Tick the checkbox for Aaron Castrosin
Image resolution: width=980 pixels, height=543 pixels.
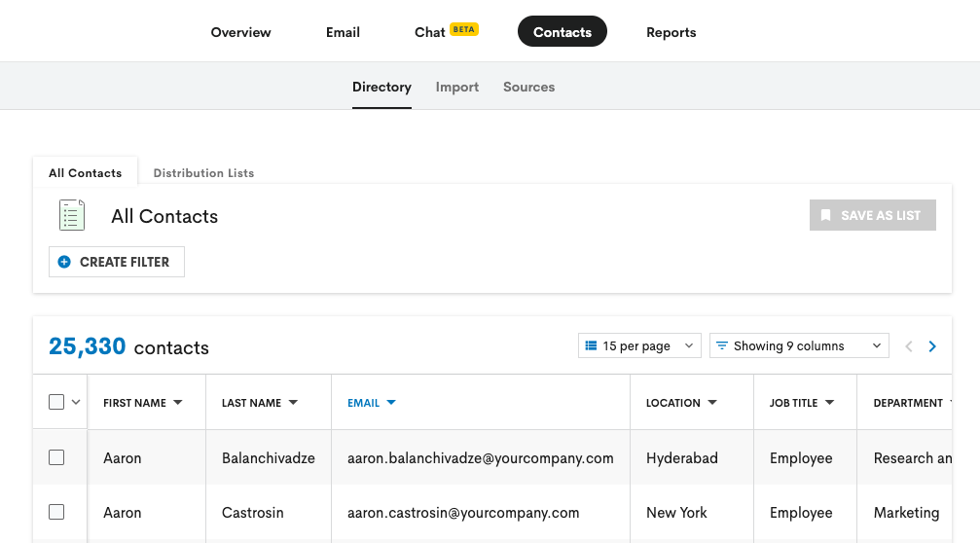click(56, 512)
